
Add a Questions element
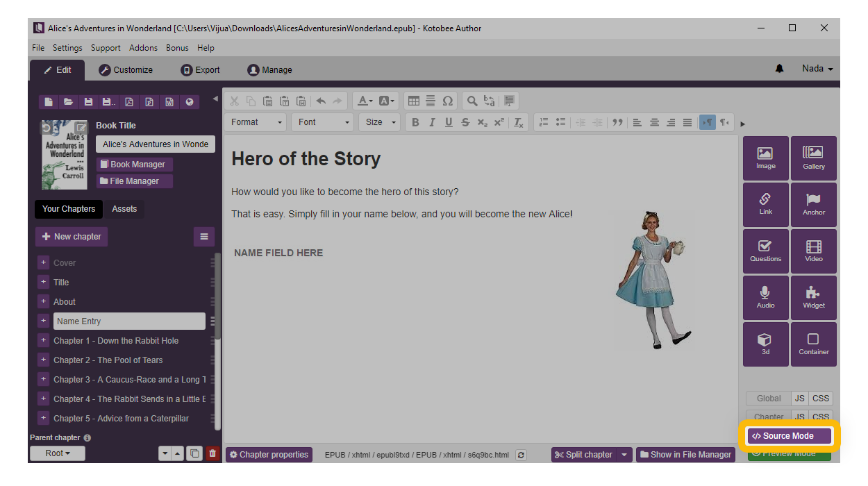click(x=765, y=251)
